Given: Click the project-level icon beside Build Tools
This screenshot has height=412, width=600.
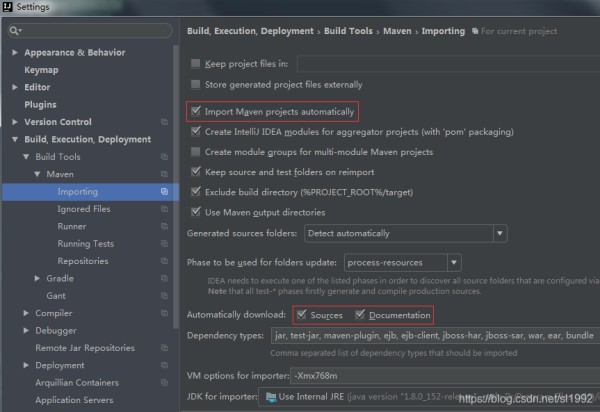Looking at the screenshot, I should coord(164,157).
